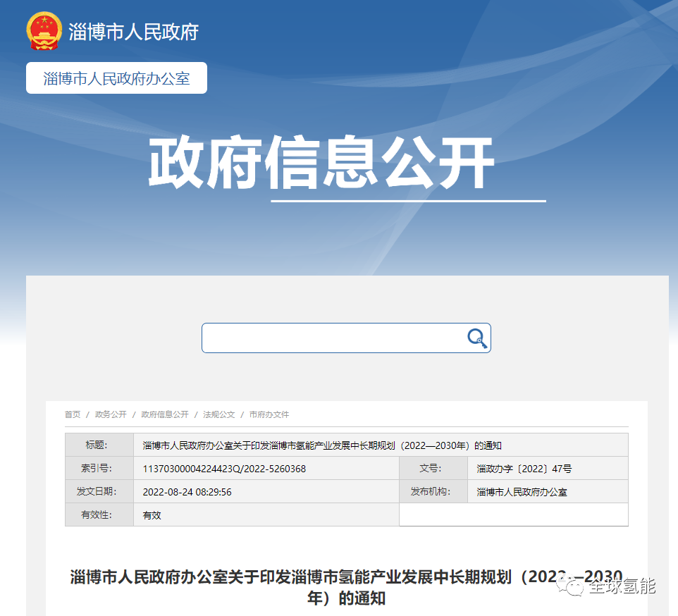Image resolution: width=678 pixels, height=616 pixels.
Task: Click the 首页 breadcrumb item
Action: click(72, 415)
